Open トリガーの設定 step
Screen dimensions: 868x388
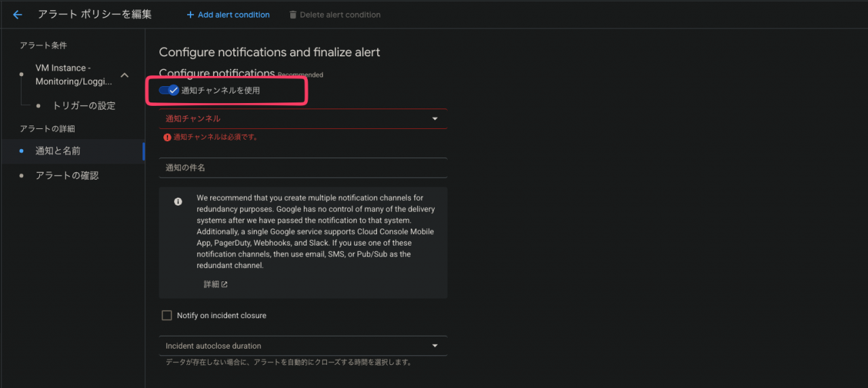[83, 106]
